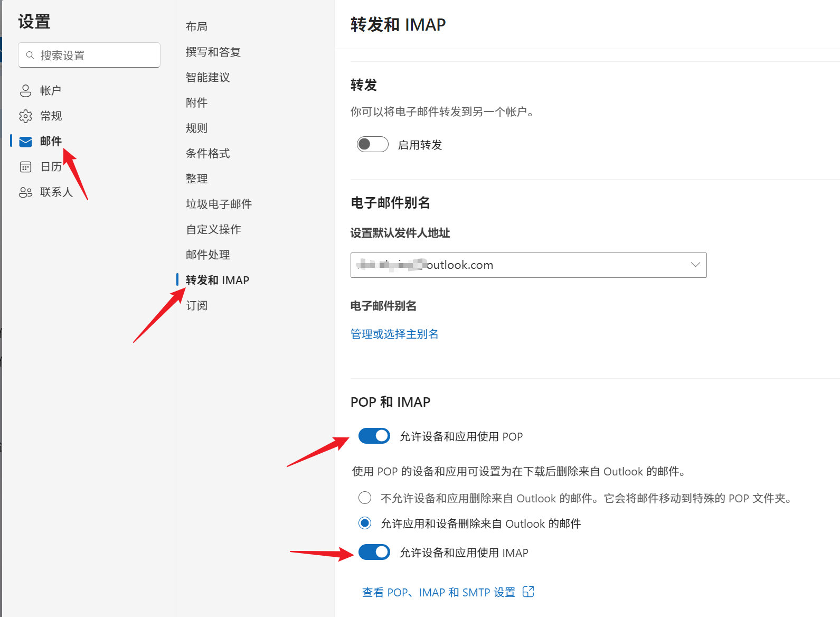Screen dimensions: 840x617
Task: Open the 垃圾电子邮件 settings section
Action: tap(219, 204)
